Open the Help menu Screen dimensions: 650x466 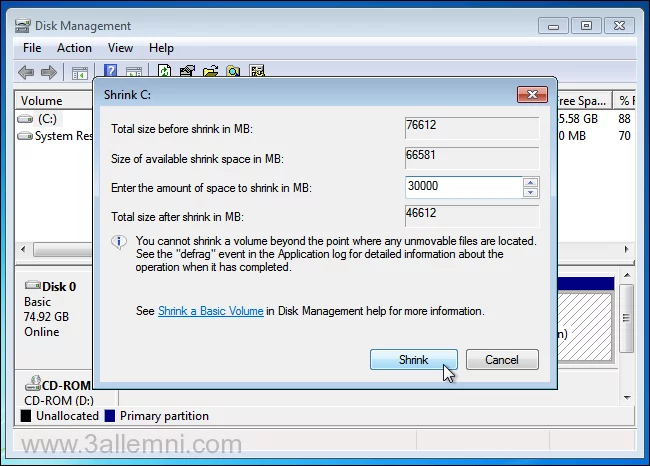pos(161,48)
